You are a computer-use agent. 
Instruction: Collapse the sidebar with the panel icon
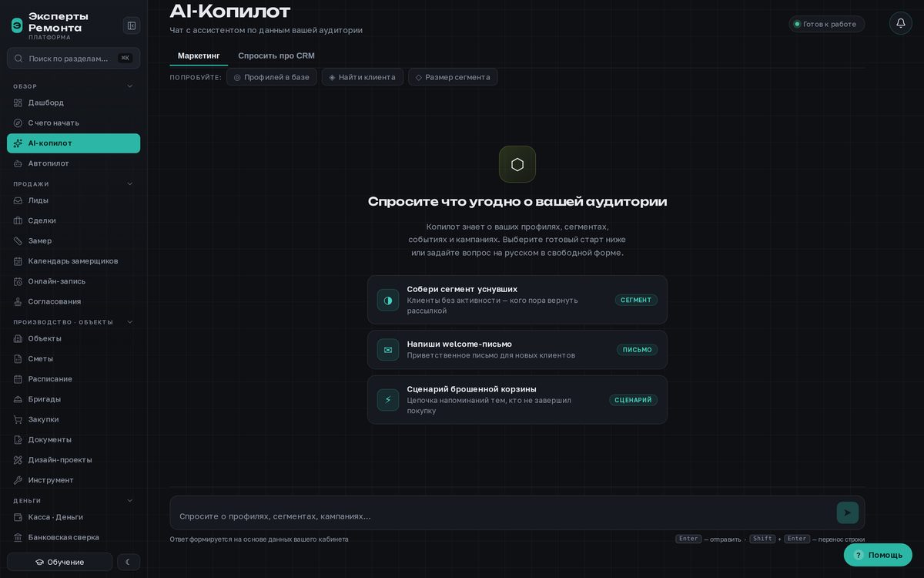(x=132, y=25)
